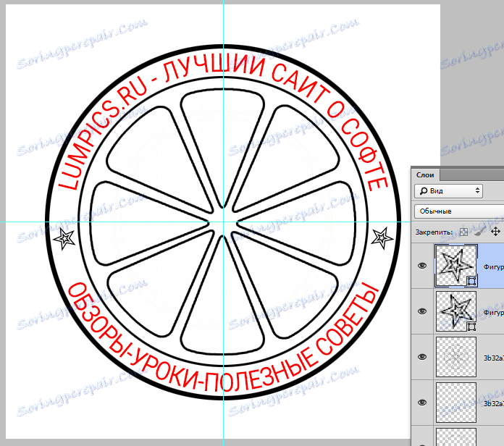
Task: Click the right star shape on canvas
Action: [x=382, y=238]
